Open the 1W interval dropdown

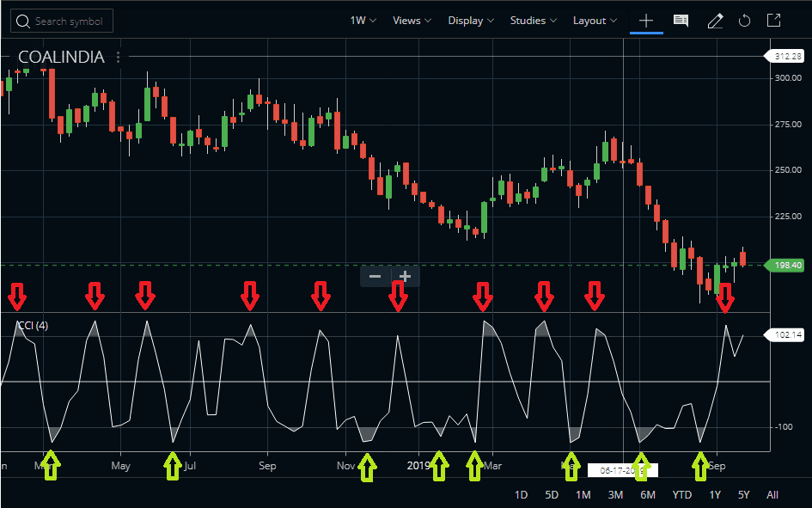click(363, 21)
